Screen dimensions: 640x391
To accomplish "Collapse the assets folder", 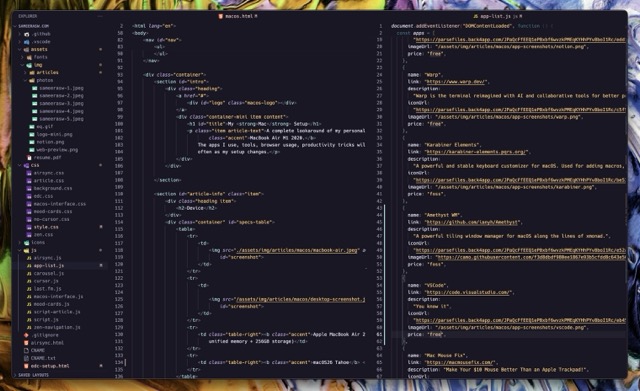I will click(x=20, y=49).
